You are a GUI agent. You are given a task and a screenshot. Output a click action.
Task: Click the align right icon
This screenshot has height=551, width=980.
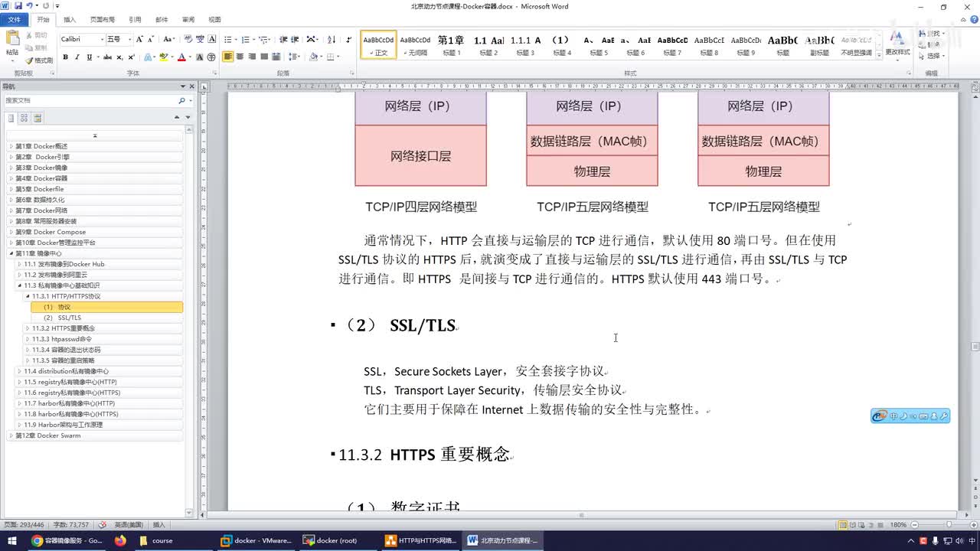253,57
